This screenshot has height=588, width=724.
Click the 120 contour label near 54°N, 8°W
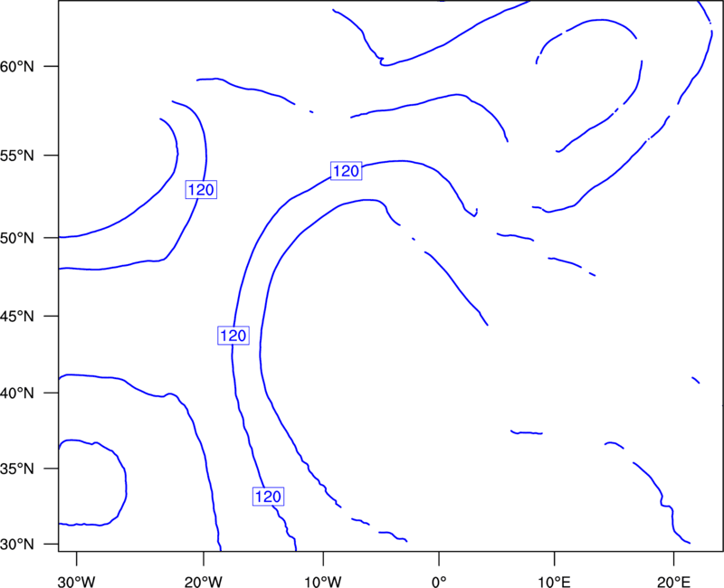point(347,171)
